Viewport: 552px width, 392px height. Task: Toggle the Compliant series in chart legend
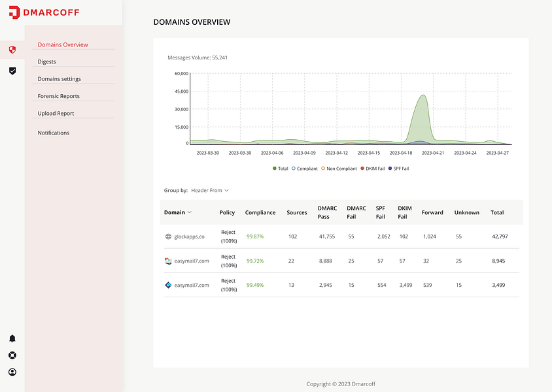tap(305, 169)
